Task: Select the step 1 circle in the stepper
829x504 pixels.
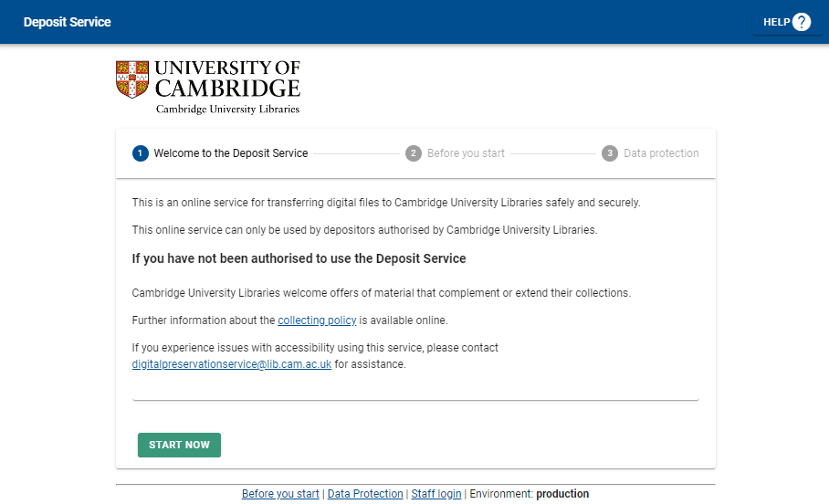Action: tap(140, 153)
